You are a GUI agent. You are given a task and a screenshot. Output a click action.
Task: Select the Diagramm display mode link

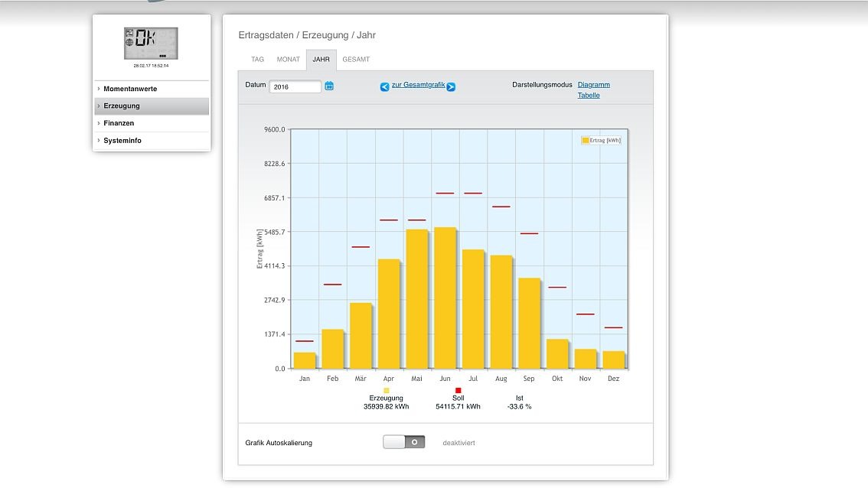click(593, 85)
